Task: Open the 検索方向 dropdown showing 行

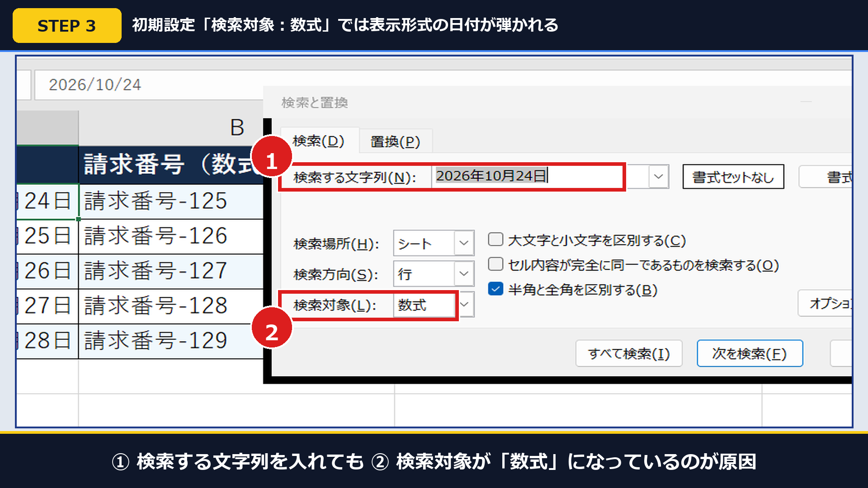Action: coord(434,274)
